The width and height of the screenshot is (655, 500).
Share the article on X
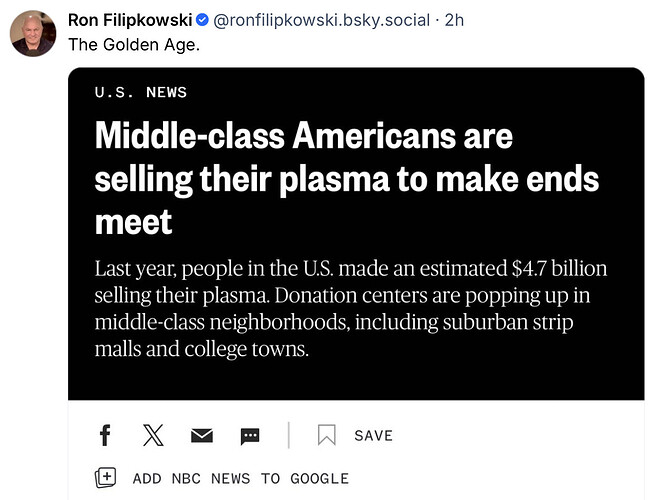153,435
